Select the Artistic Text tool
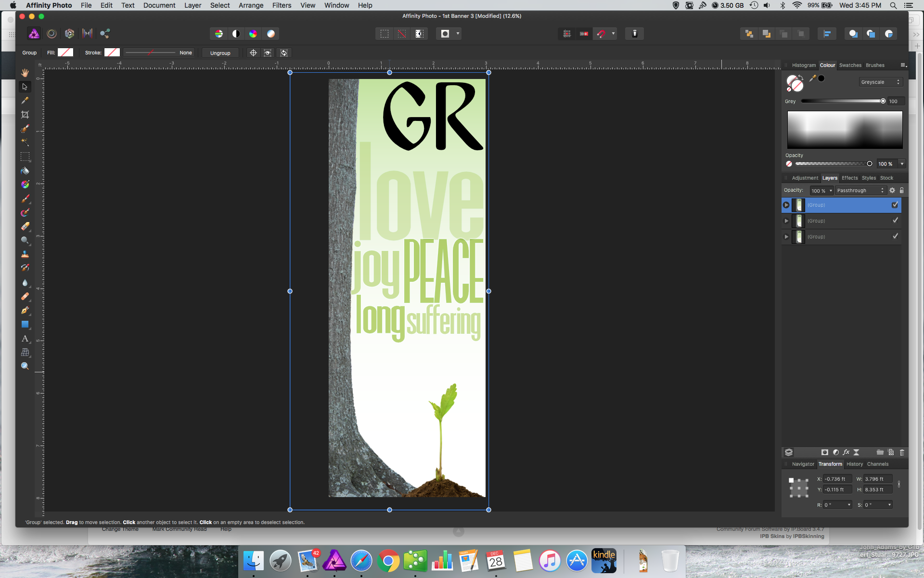Viewport: 924px width, 578px height. pyautogui.click(x=25, y=339)
